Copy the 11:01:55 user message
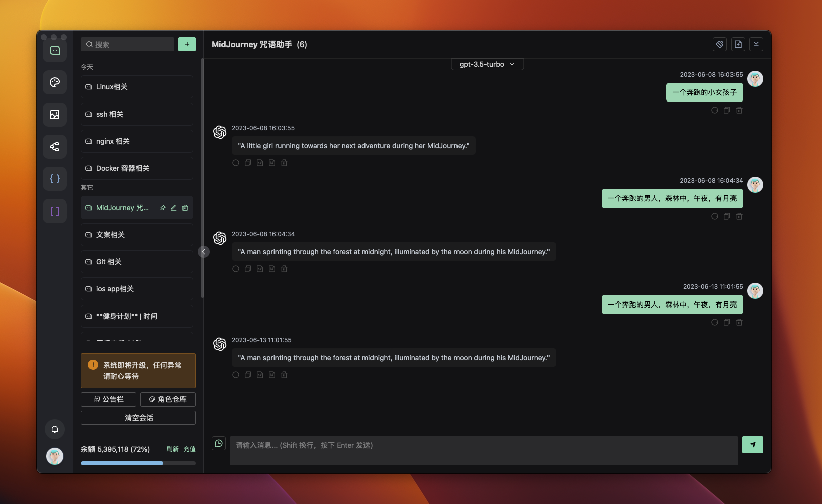 (x=727, y=322)
